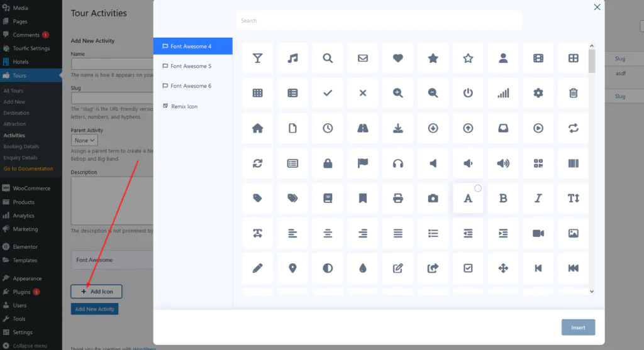Screen dimensions: 644x350
Task: Select the gear cog icon
Action: pyautogui.click(x=538, y=93)
